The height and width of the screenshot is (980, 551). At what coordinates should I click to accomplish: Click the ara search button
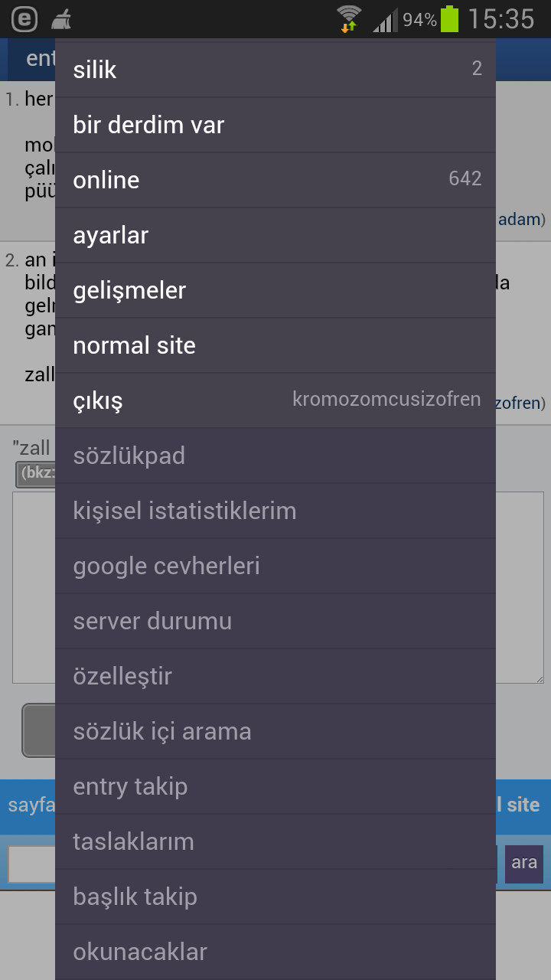click(x=524, y=864)
